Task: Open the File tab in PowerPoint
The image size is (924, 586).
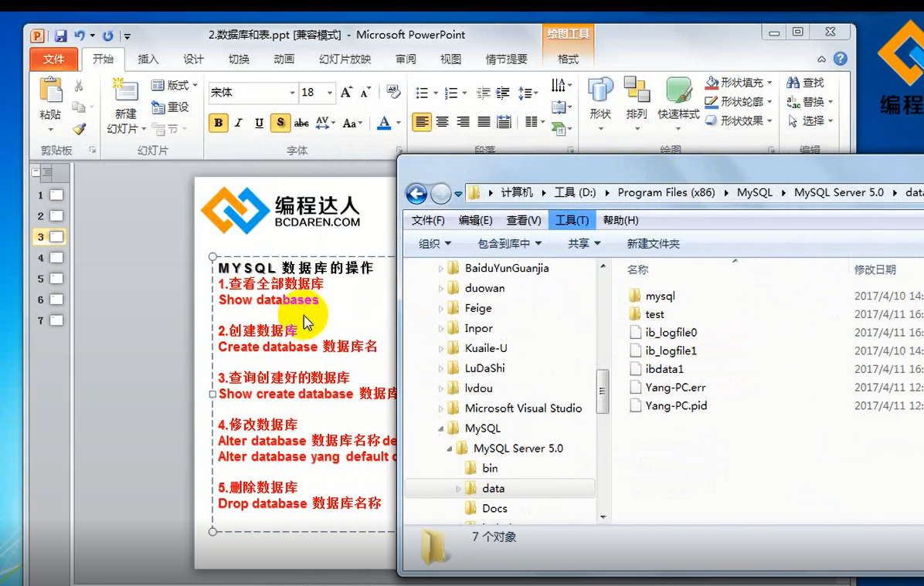Action: [x=53, y=59]
